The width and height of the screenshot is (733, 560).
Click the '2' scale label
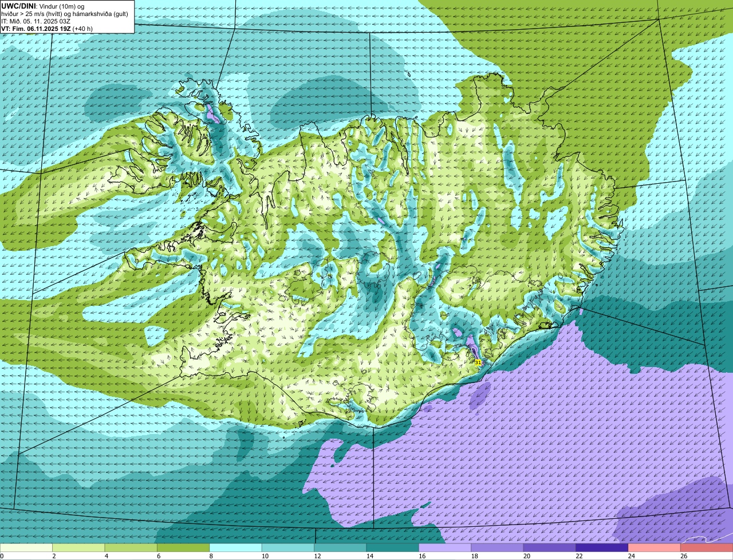coord(53,556)
